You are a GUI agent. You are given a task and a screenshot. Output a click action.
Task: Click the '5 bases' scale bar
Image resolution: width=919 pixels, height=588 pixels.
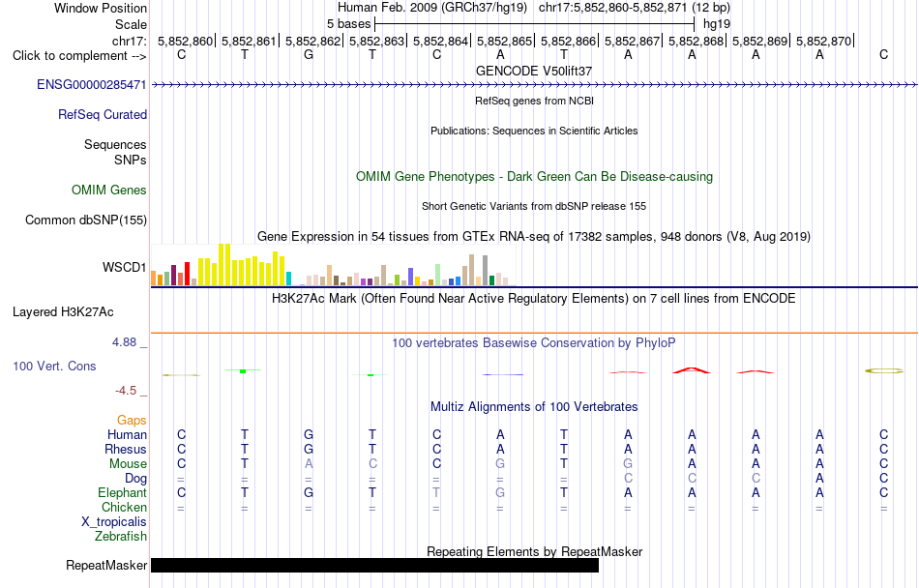pyautogui.click(x=535, y=24)
